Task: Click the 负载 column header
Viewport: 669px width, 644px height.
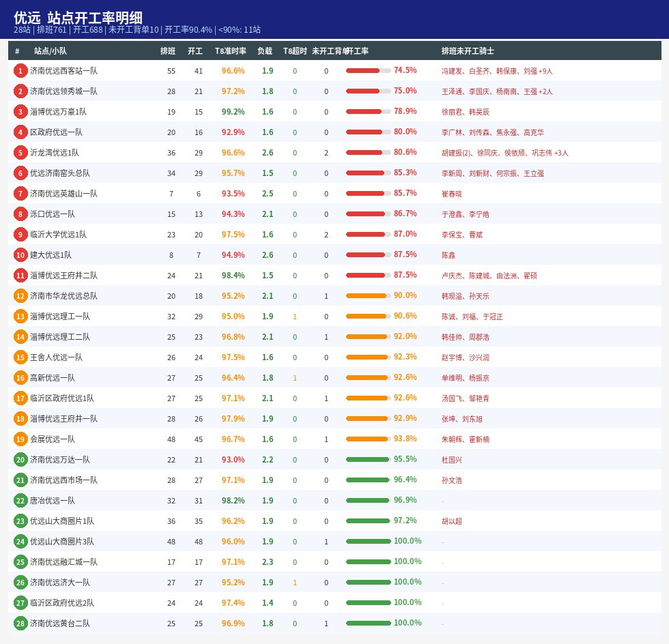Action: [x=265, y=50]
